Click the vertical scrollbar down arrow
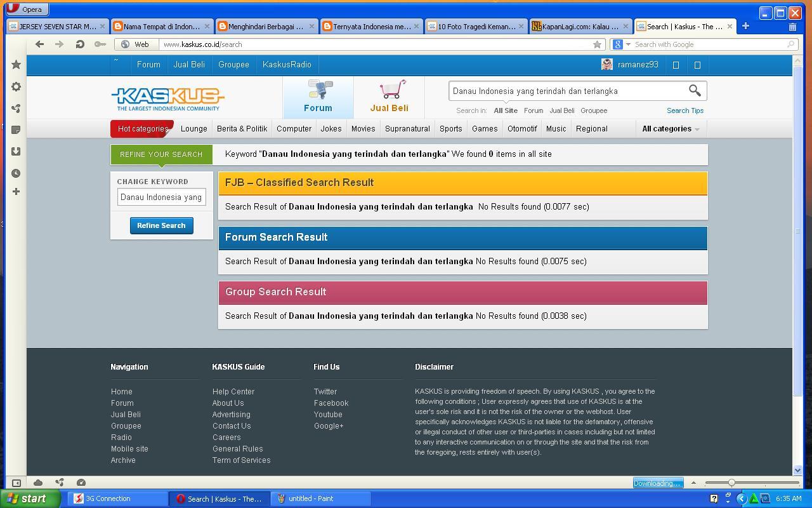The image size is (812, 508). click(797, 471)
